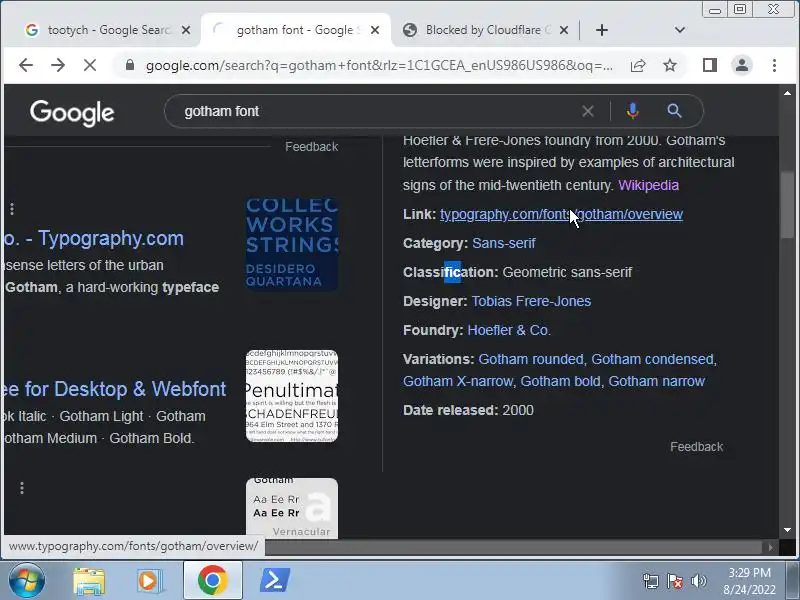Open File Explorer from the taskbar
800x600 pixels.
point(89,581)
